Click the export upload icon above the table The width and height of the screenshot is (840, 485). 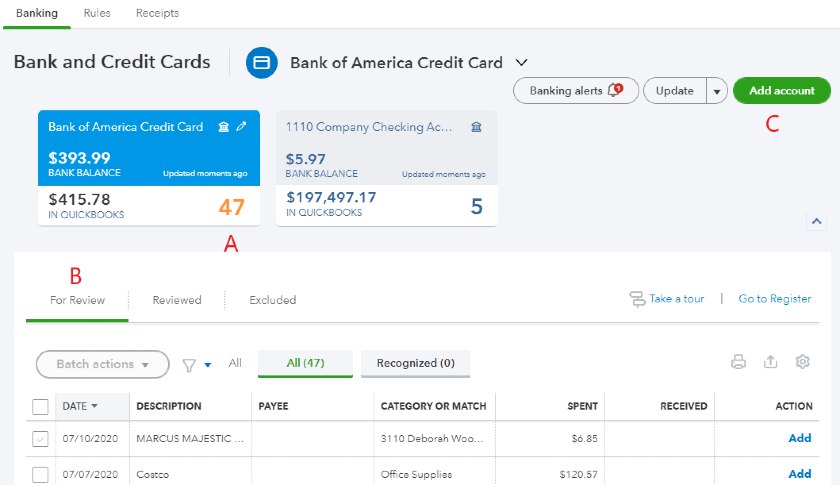[x=770, y=362]
